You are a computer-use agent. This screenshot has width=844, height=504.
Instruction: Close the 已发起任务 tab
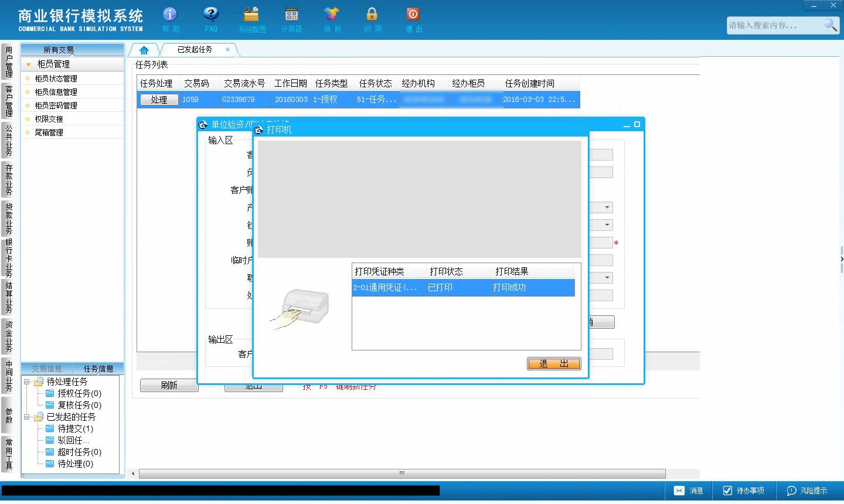point(228,50)
